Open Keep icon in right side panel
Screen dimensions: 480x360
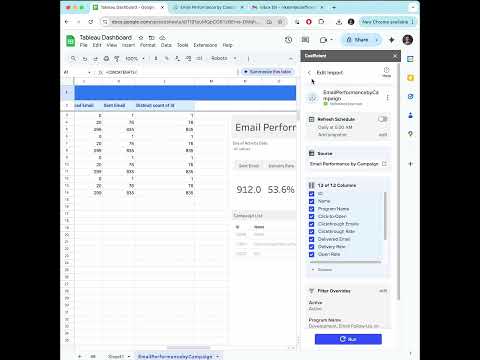(x=410, y=78)
